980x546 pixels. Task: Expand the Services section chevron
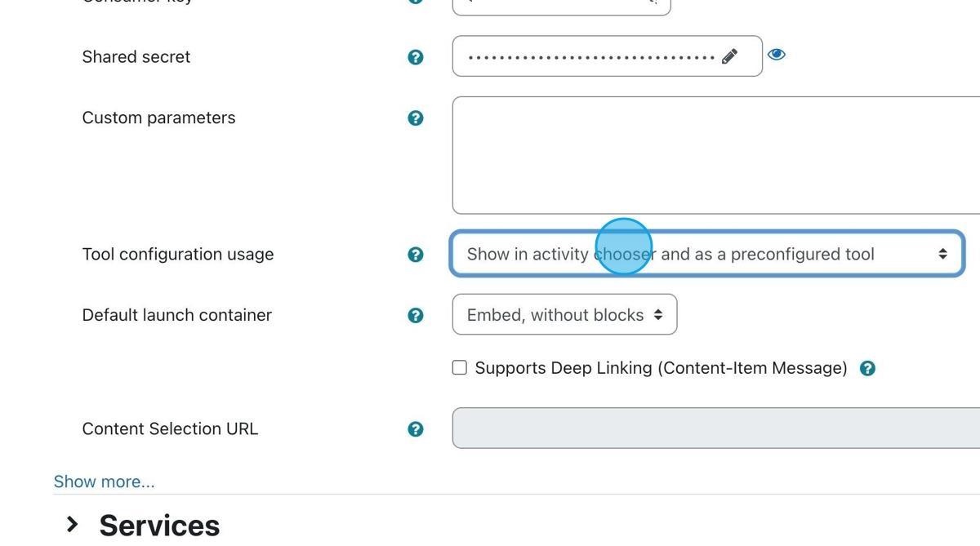point(71,525)
